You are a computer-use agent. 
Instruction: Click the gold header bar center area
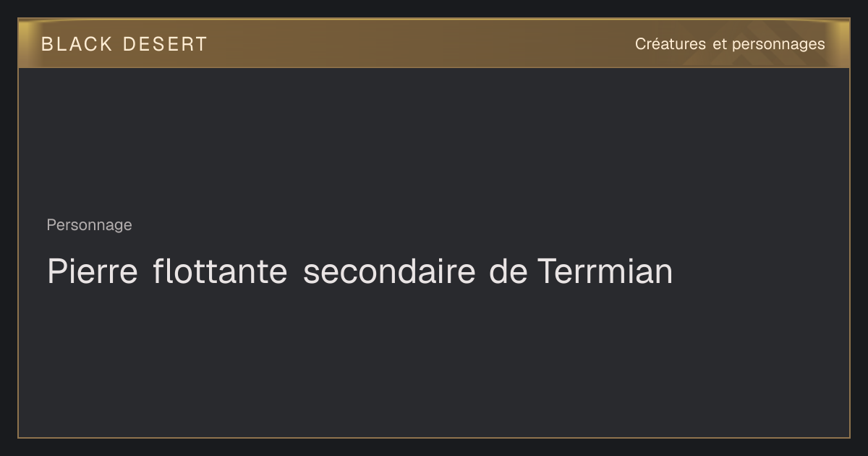434,43
